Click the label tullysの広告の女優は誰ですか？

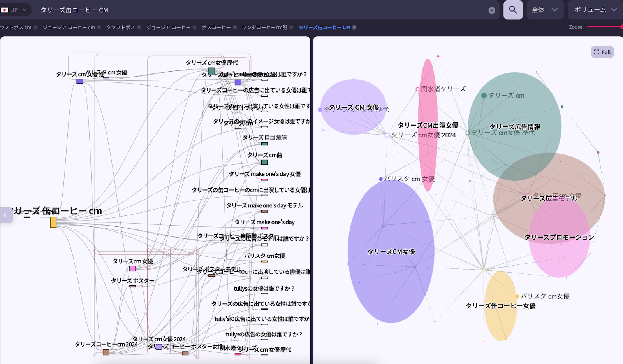tap(264, 334)
